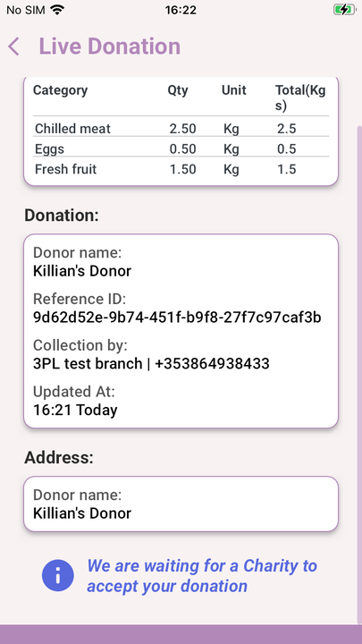Select the Fresh fruit row

pos(181,169)
